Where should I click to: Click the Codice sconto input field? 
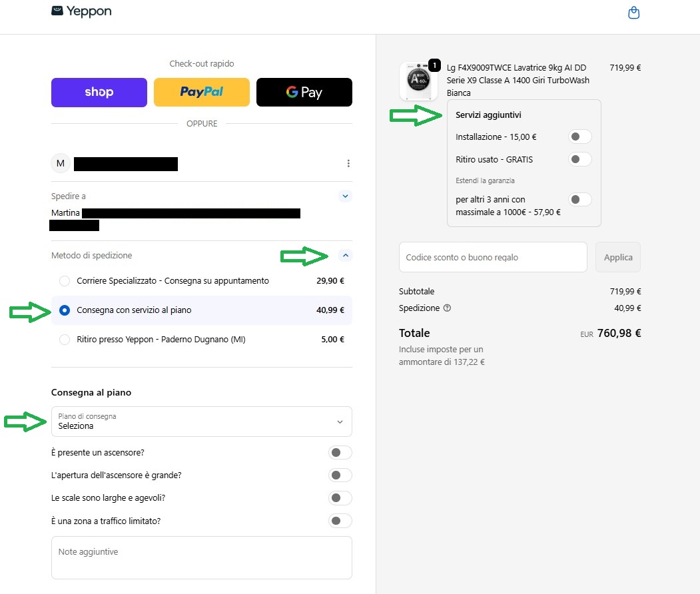[x=493, y=257]
